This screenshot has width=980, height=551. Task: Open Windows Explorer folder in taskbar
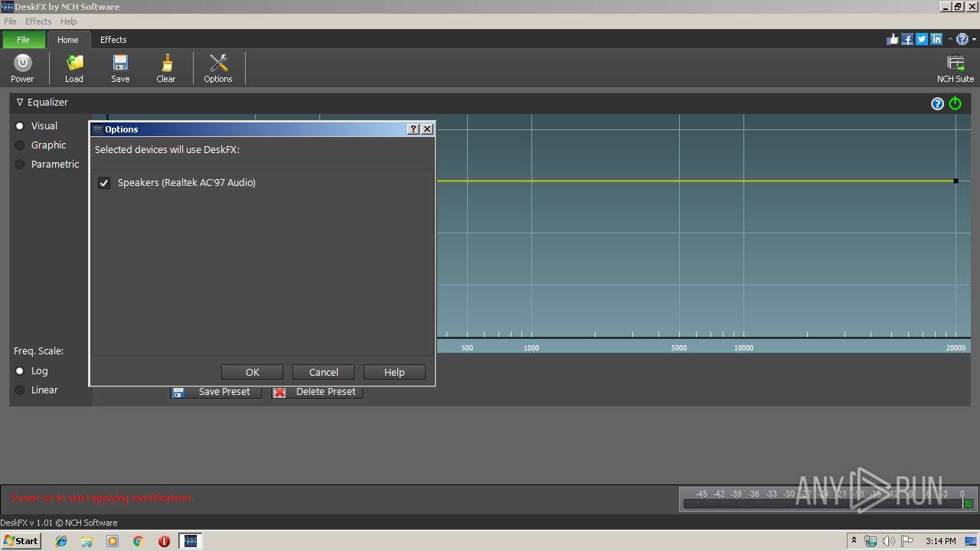click(87, 541)
